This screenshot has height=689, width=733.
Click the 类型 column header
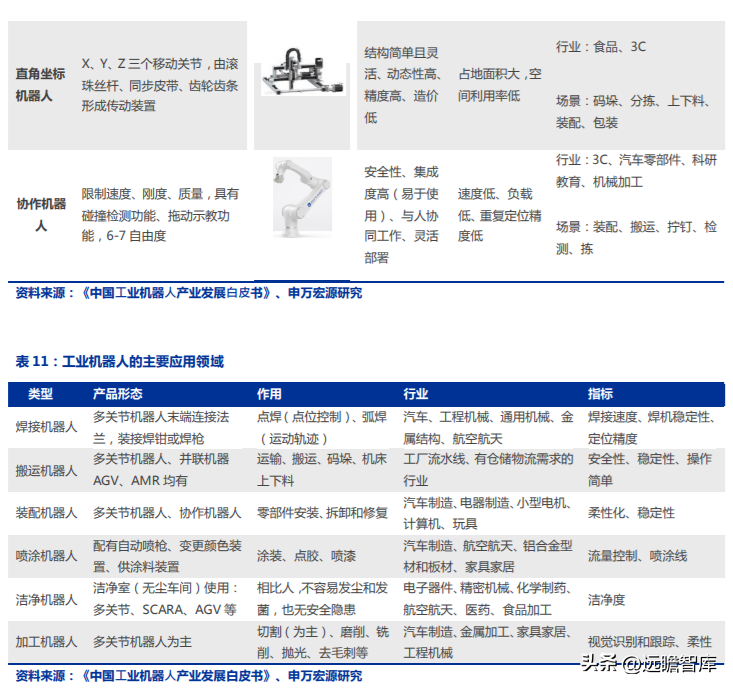pos(41,395)
